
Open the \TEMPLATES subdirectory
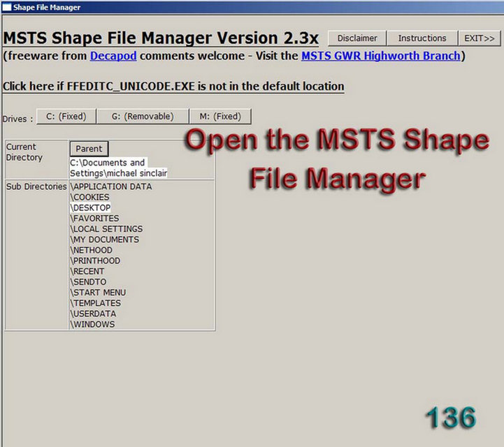pyautogui.click(x=96, y=303)
